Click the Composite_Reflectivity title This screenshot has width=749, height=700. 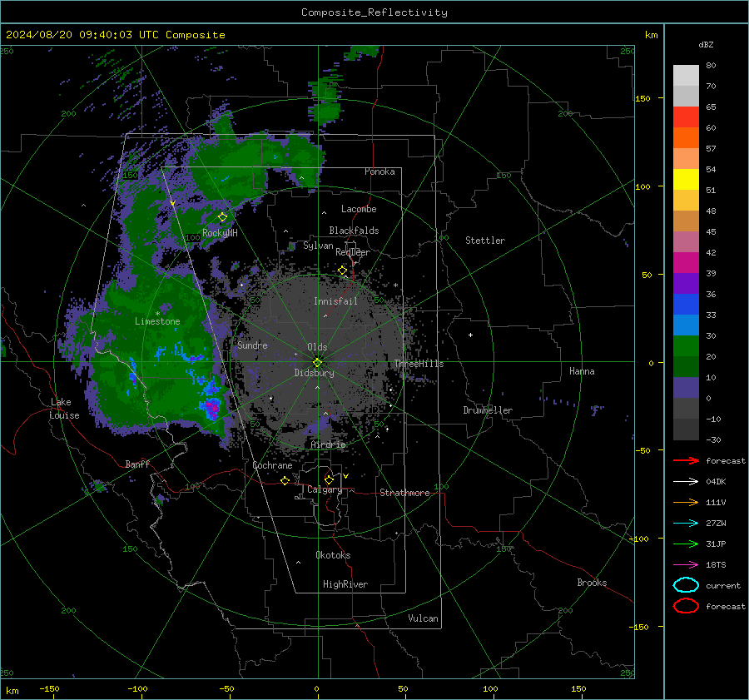pyautogui.click(x=374, y=12)
